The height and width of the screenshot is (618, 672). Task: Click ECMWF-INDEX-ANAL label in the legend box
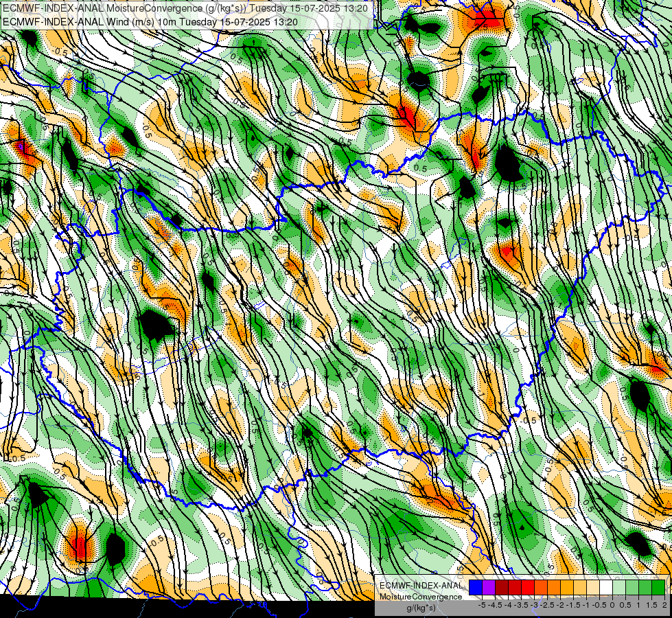point(421,586)
